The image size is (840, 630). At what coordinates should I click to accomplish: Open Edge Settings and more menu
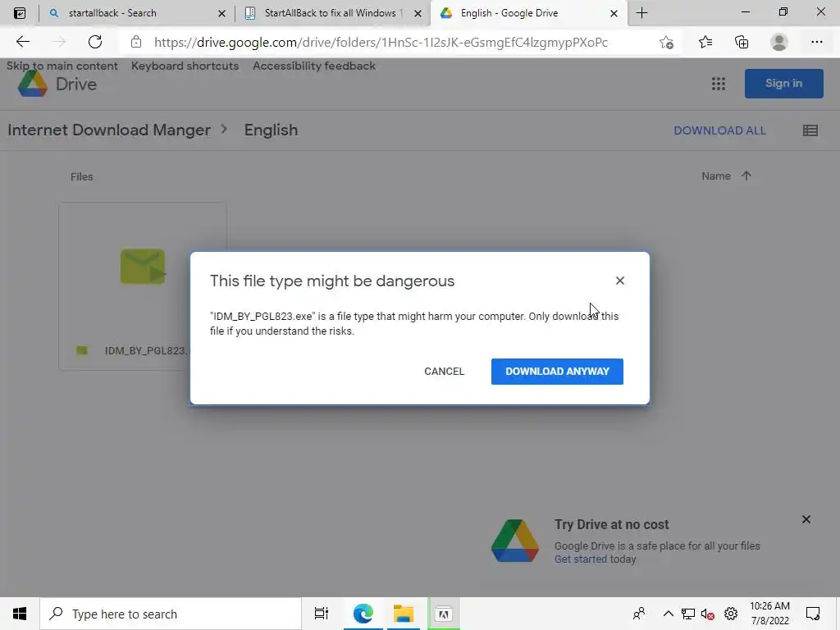coord(816,42)
